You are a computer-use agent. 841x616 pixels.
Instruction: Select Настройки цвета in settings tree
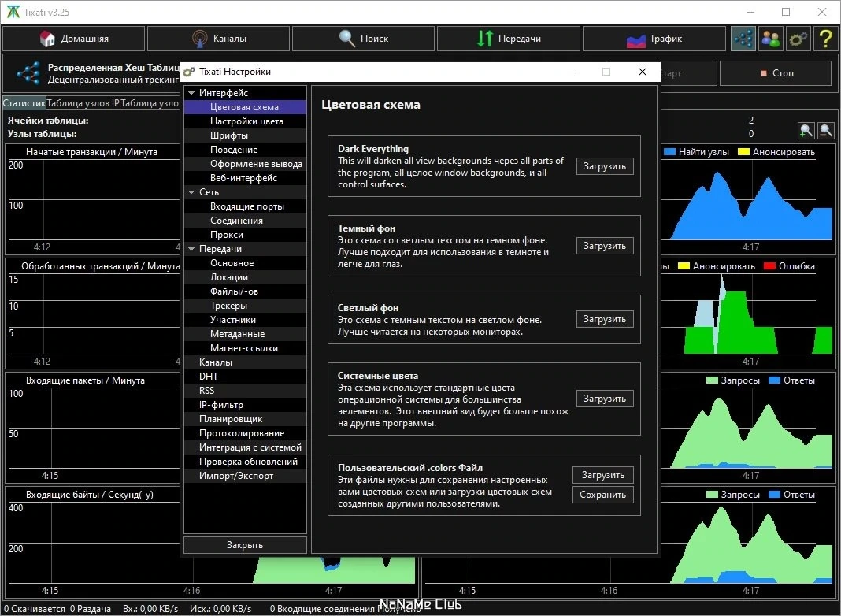click(245, 121)
